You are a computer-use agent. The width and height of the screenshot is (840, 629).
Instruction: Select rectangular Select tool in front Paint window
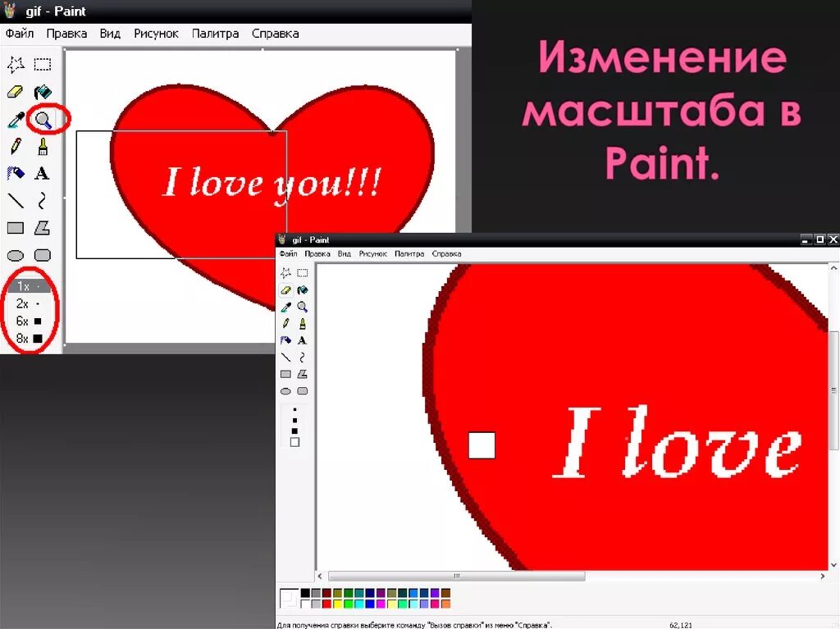click(x=303, y=273)
